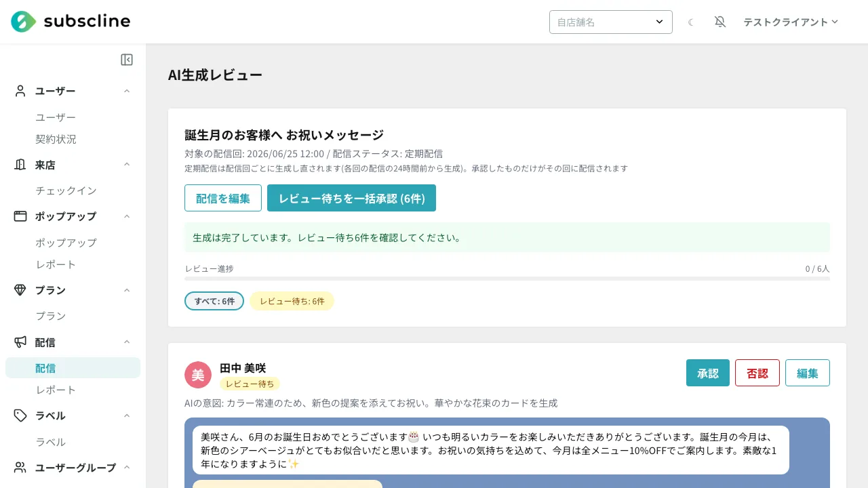Image resolution: width=868 pixels, height=488 pixels.
Task: Reject 田中 美咲 message with 否認
Action: pos(757,373)
